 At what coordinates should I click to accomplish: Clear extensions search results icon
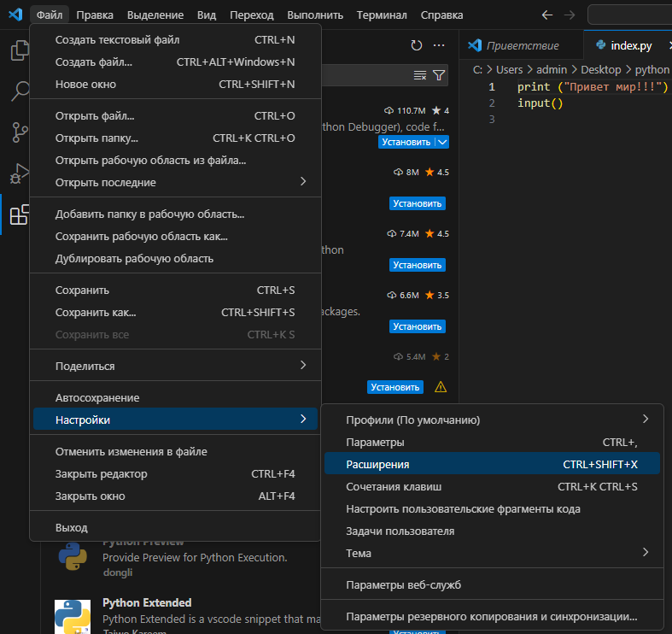pos(420,75)
